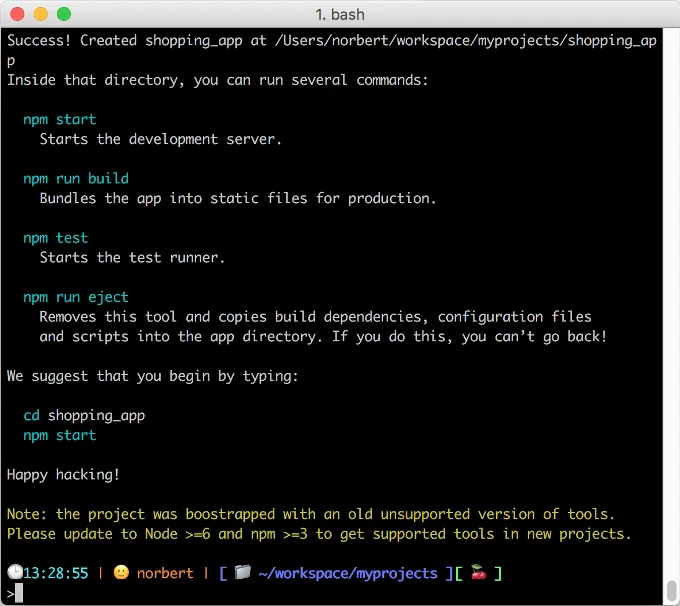This screenshot has width=680, height=606.
Task: Click the '1. bash' window title
Action: pos(340,15)
